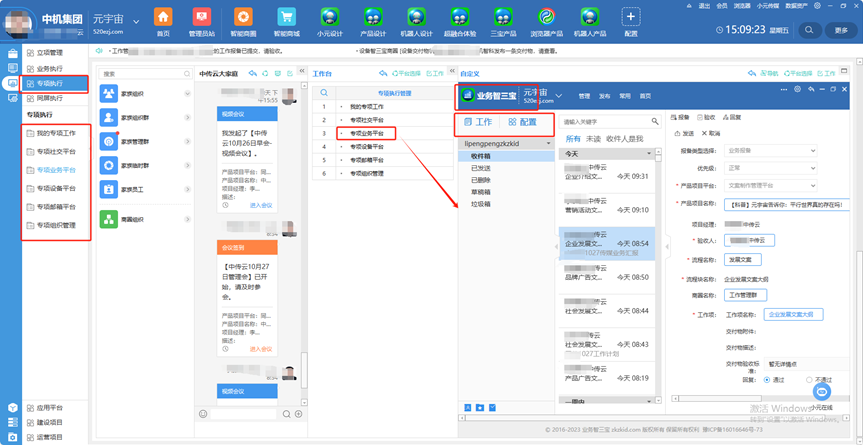The width and height of the screenshot is (863, 445).
Task: Click the 发送 button in form
Action: click(684, 133)
